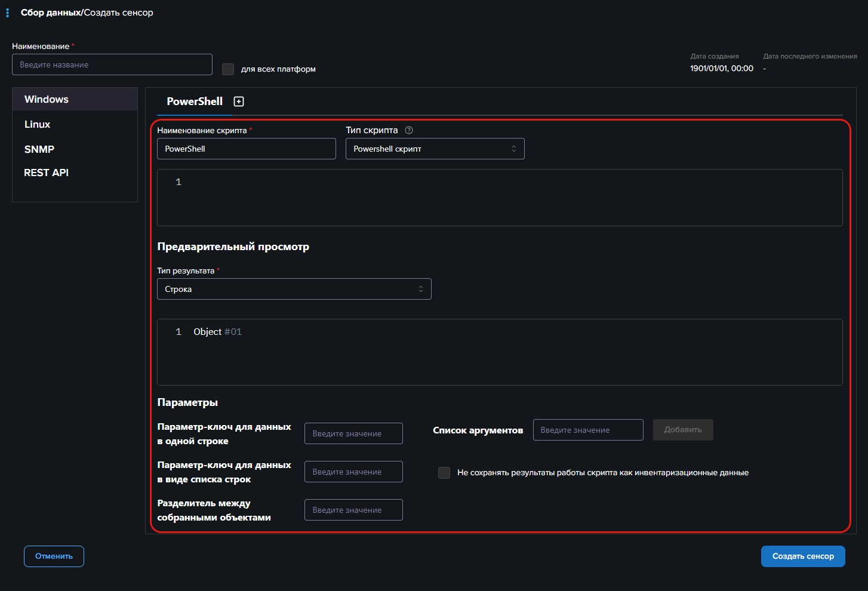The height and width of the screenshot is (591, 868).
Task: Focus the Наименование sensor name field
Action: (x=112, y=64)
